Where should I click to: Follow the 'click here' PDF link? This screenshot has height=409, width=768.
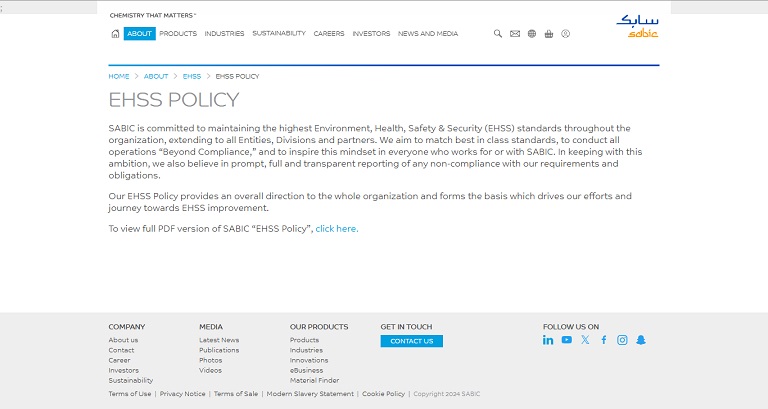(336, 229)
